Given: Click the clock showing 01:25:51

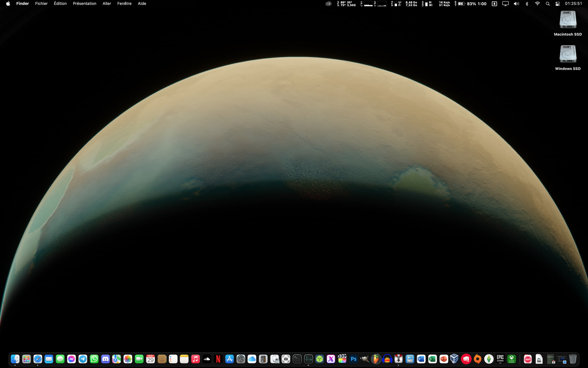Looking at the screenshot, I should 574,4.
